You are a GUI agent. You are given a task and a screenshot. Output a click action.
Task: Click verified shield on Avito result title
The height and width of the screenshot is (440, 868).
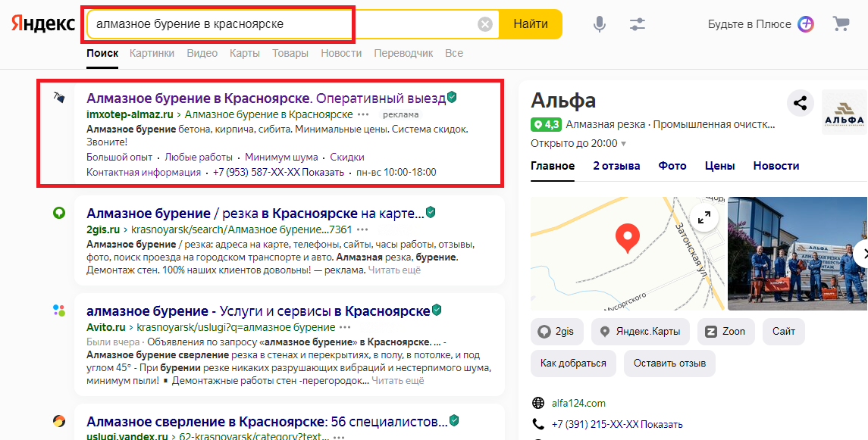pos(437,310)
